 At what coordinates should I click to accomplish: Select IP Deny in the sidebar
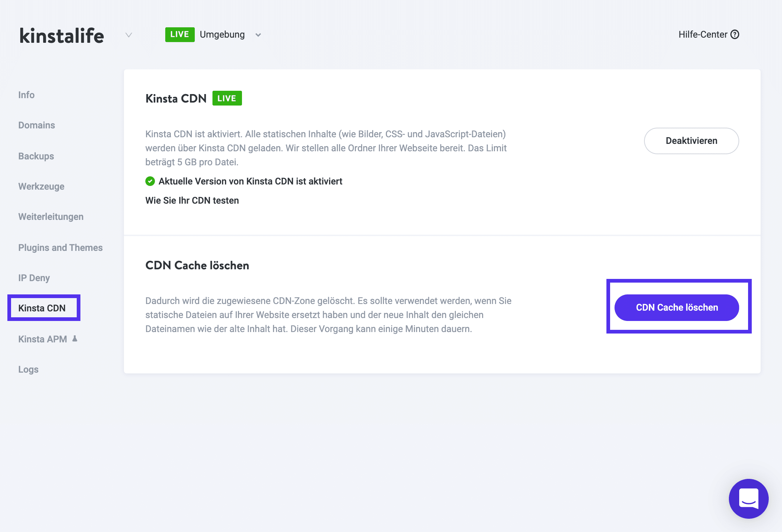(34, 278)
